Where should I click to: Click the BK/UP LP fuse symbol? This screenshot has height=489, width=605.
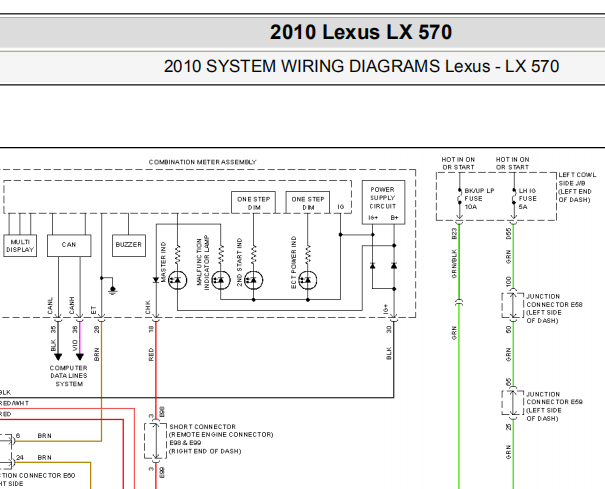click(x=459, y=197)
